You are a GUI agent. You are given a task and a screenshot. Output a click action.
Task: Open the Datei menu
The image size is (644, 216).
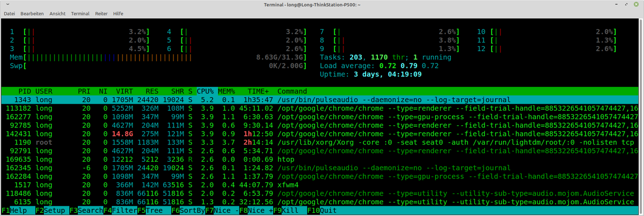coord(10,13)
